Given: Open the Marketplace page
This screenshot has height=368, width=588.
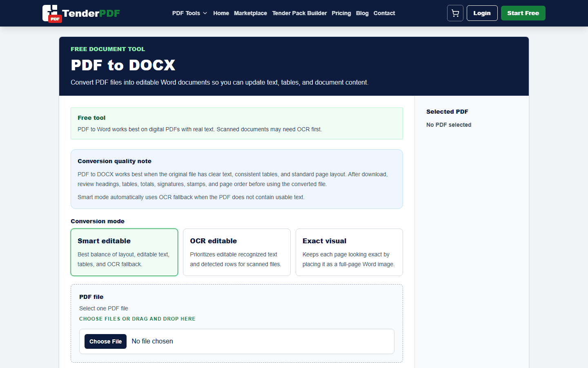Looking at the screenshot, I should [x=250, y=13].
